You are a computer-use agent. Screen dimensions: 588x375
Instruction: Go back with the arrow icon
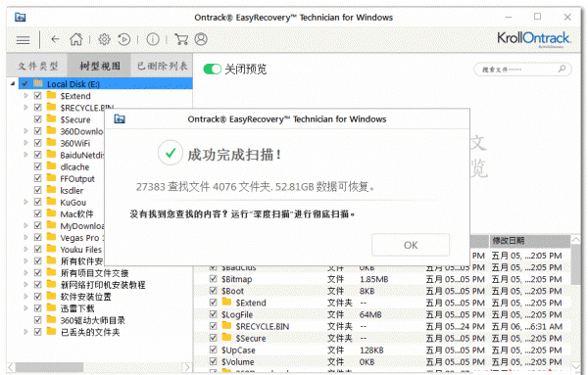[55, 39]
